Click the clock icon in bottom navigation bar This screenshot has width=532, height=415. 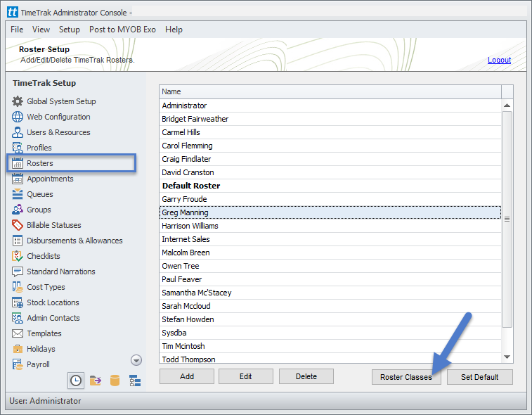(75, 381)
